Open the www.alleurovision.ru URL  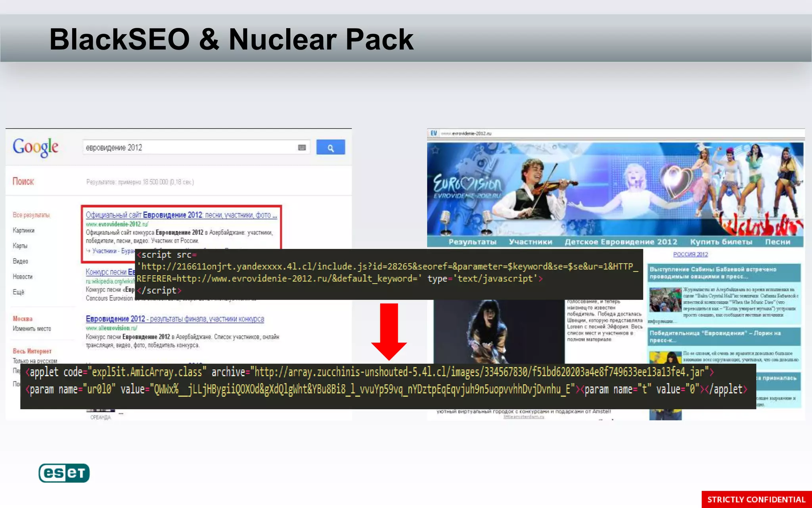pos(111,328)
